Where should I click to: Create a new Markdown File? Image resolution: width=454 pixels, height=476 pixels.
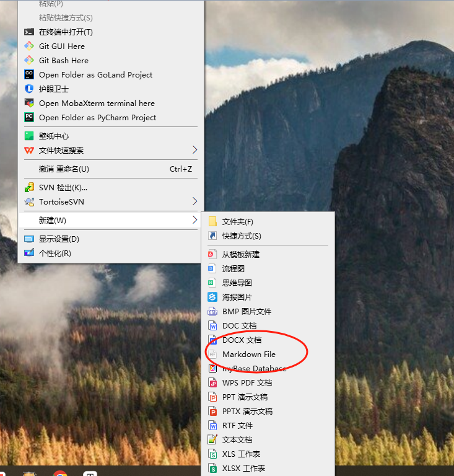248,354
